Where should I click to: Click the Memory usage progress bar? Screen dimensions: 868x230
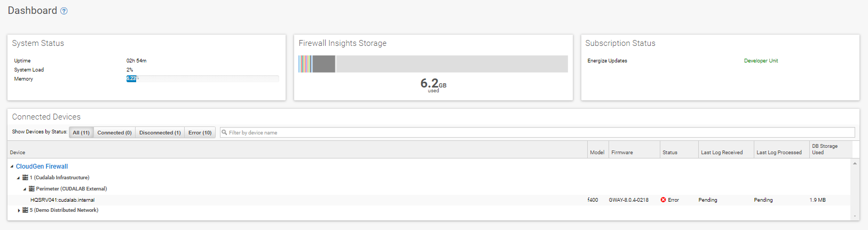click(203, 79)
